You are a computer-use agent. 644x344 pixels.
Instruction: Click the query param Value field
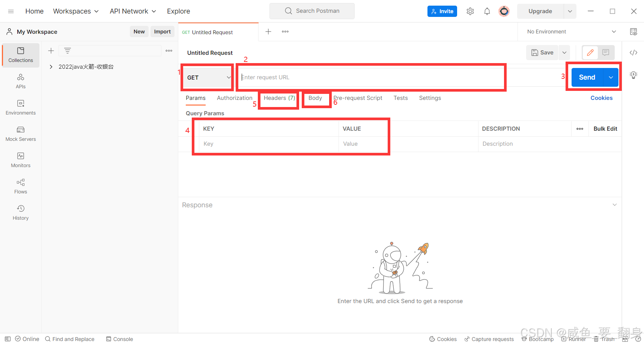408,144
